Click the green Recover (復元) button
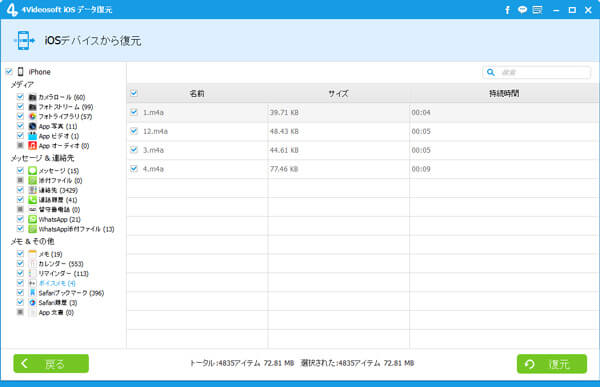The image size is (600, 387). (x=551, y=364)
